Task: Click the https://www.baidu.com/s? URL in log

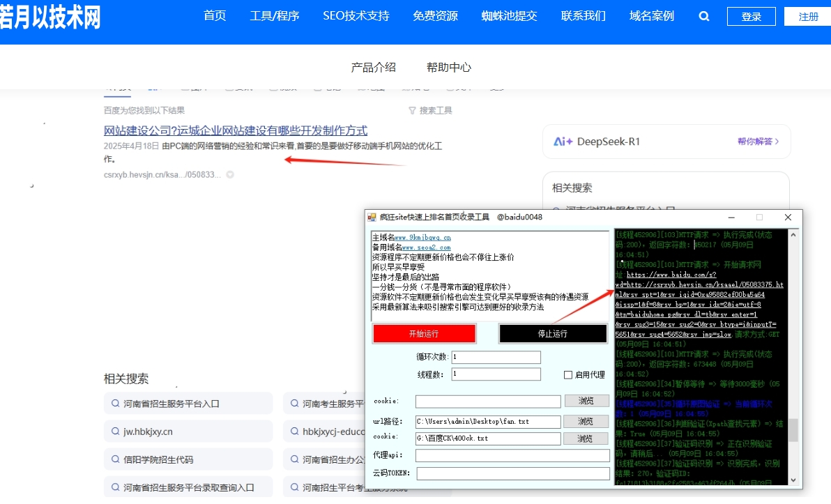Action: [x=671, y=275]
